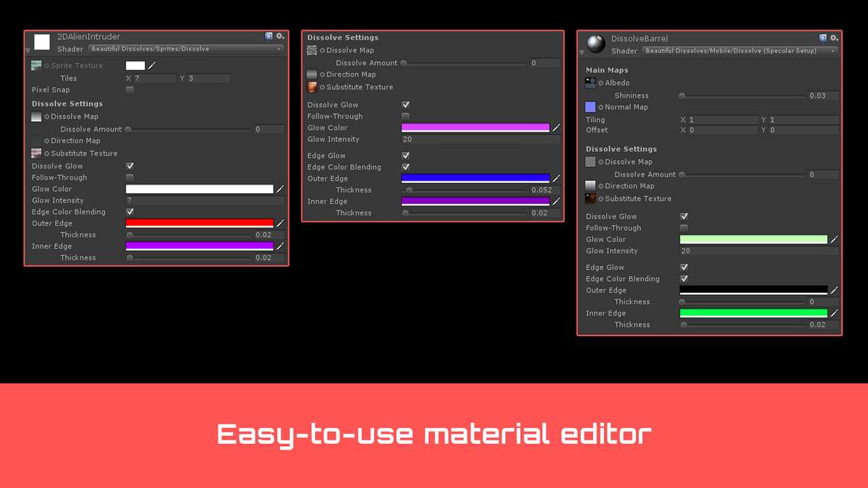This screenshot has height=488, width=868.
Task: Toggle Dissolve Glow in DissolveBarrel panel
Action: point(684,216)
